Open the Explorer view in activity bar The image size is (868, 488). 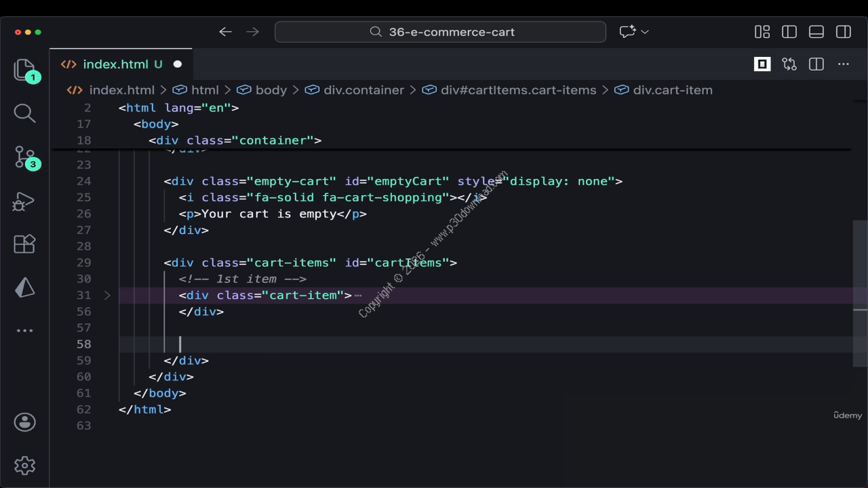click(24, 70)
